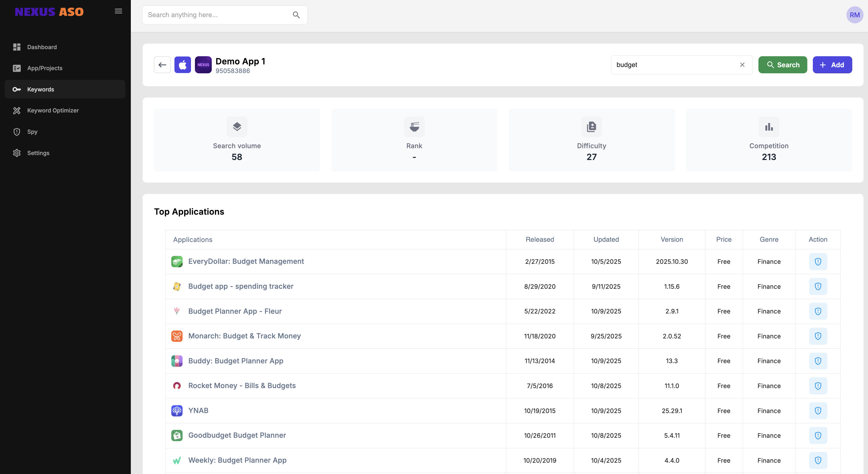Open Keyword Optimizer page
The image size is (868, 474).
(53, 111)
